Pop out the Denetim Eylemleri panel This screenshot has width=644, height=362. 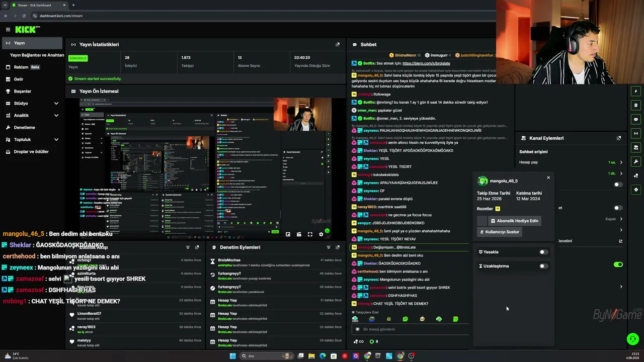coord(338,247)
